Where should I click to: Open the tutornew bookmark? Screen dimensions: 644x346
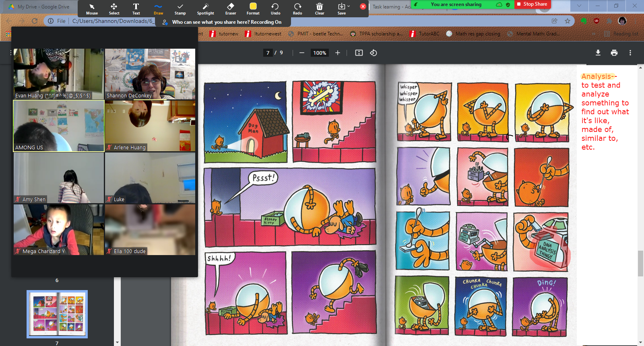[x=224, y=34]
